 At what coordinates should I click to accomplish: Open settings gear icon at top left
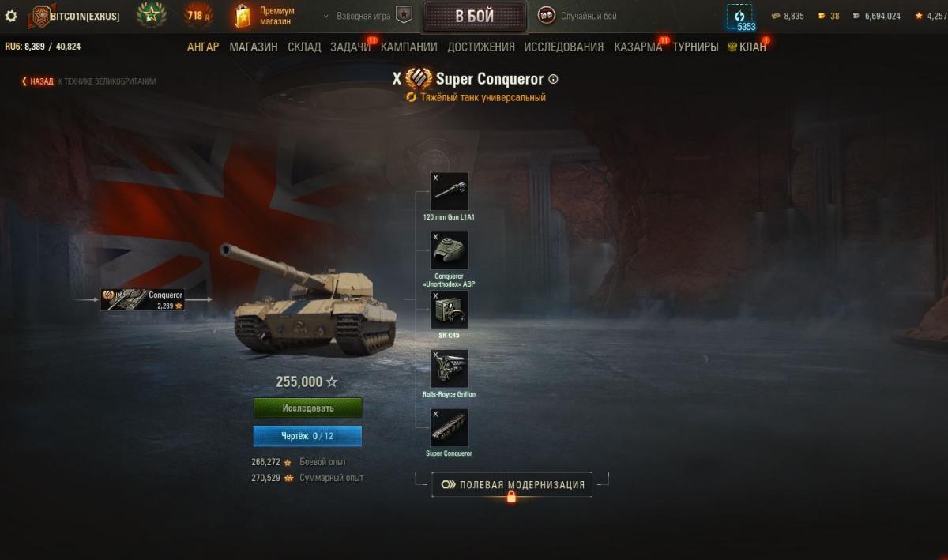click(x=11, y=16)
